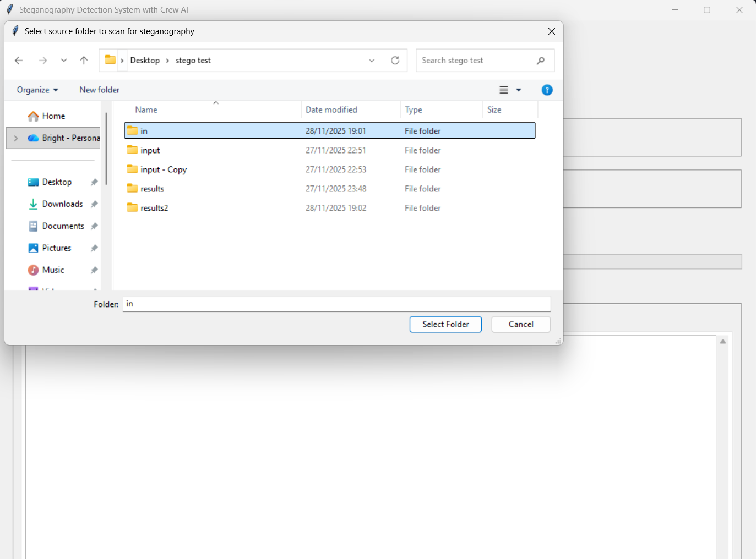Navigate up one folder level
Image resolution: width=756 pixels, height=559 pixels.
click(x=84, y=61)
